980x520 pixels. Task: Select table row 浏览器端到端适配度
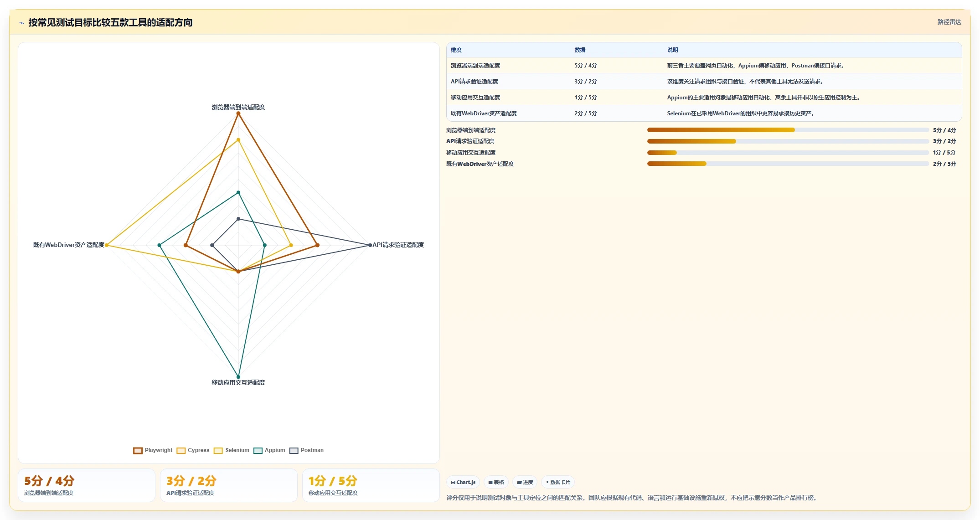point(704,66)
